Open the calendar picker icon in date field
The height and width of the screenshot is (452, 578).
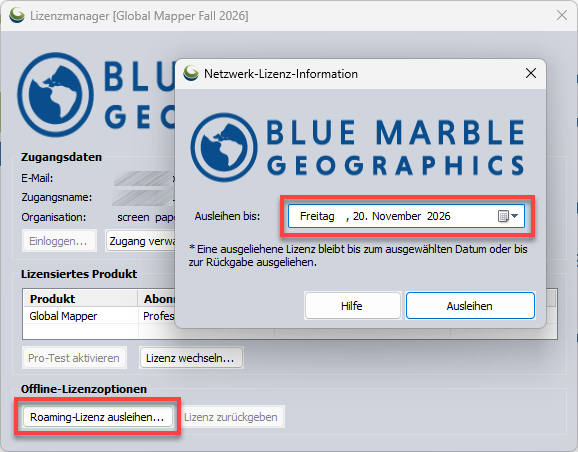[x=508, y=216]
